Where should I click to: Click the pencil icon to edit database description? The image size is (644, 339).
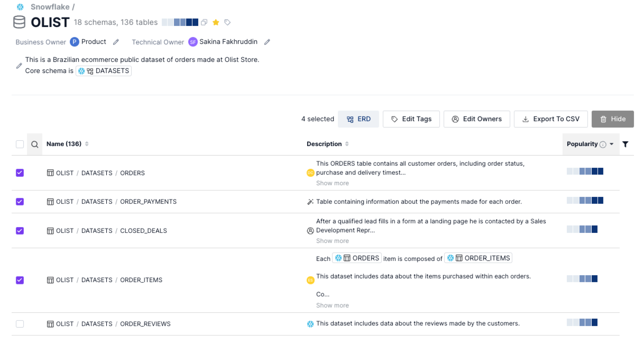click(x=19, y=65)
